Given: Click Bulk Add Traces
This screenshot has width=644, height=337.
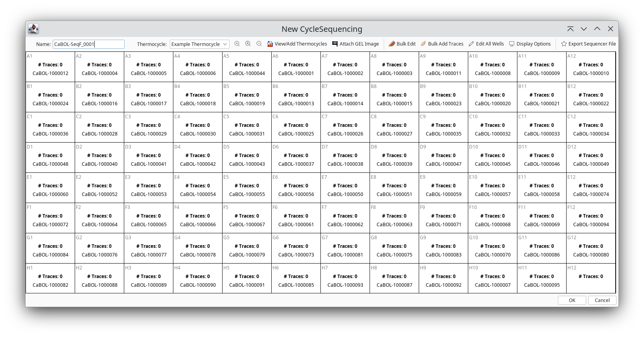Looking at the screenshot, I should tap(442, 44).
